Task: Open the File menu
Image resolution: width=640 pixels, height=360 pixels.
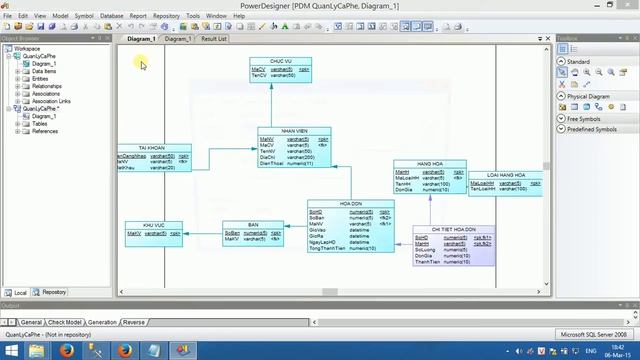Action: 7,16
